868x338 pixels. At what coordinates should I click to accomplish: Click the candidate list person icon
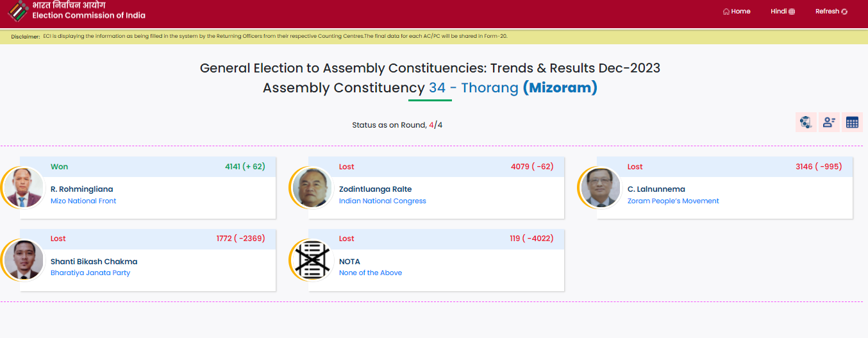coord(829,122)
